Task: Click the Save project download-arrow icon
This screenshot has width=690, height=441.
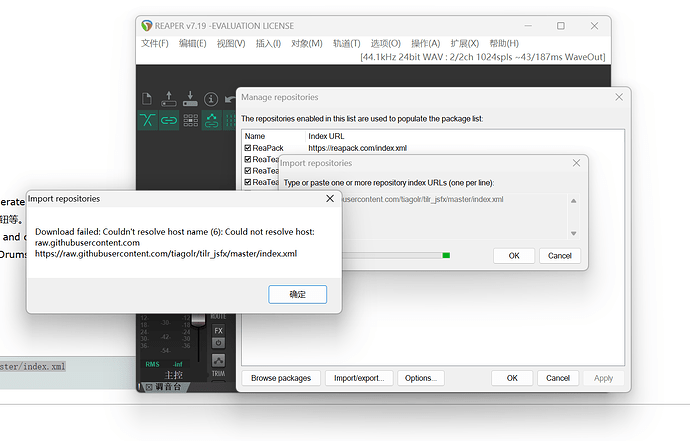Action: (190, 99)
